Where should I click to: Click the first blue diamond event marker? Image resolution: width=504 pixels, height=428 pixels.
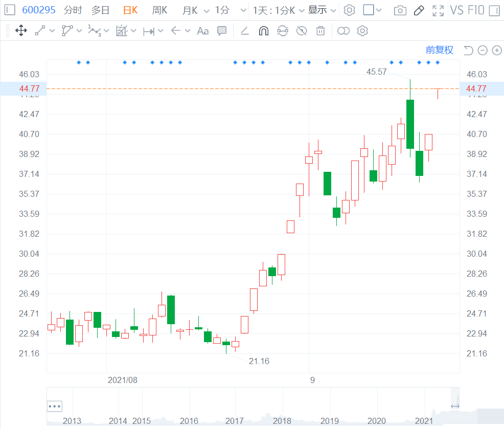click(79, 62)
